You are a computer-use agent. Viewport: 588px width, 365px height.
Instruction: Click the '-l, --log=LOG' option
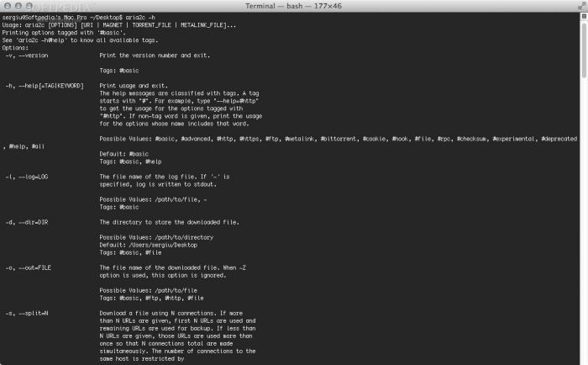point(27,177)
